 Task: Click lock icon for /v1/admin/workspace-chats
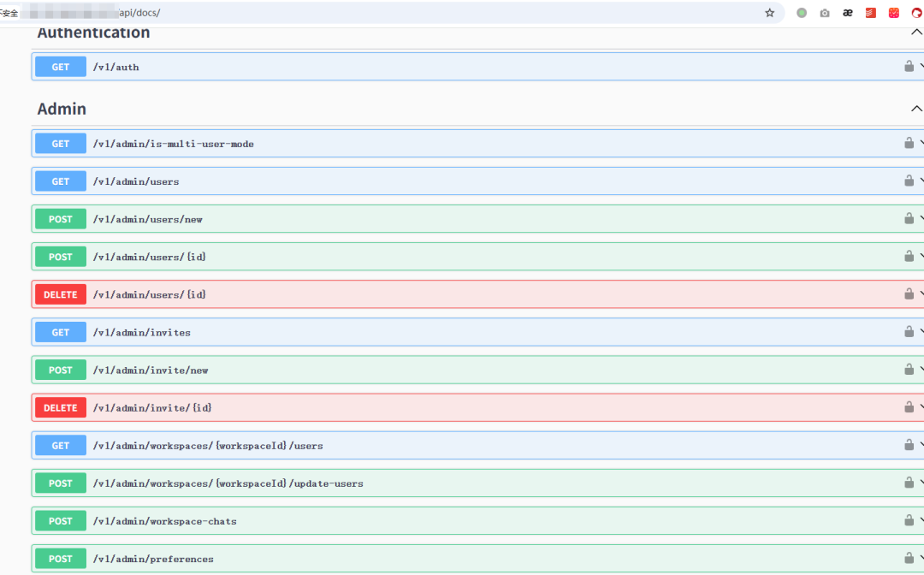909,519
